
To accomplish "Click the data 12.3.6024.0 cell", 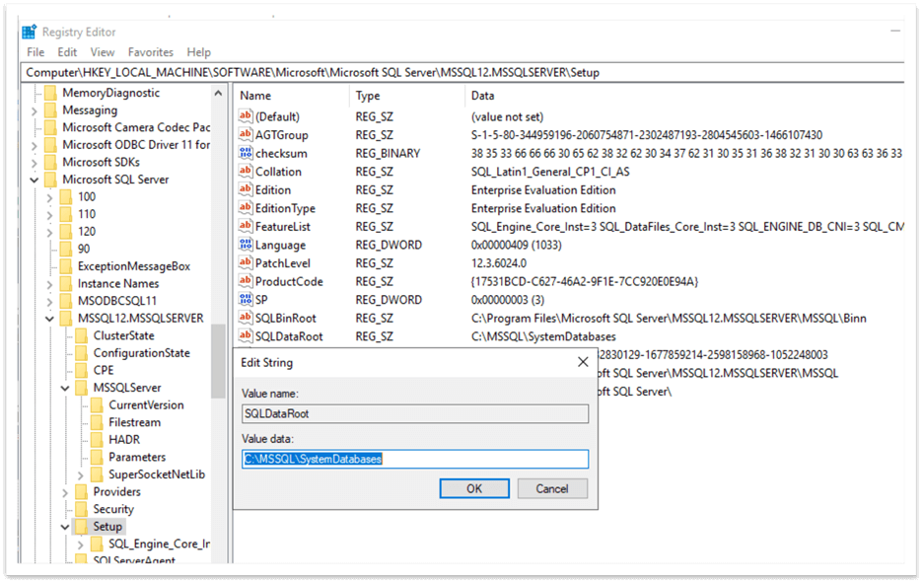I will point(499,262).
